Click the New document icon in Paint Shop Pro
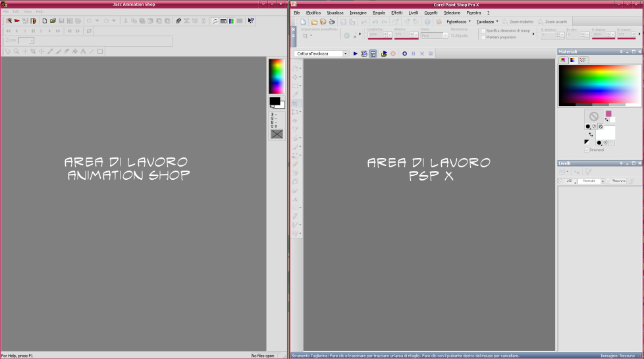Viewport: 644px width, 359px height. click(x=303, y=22)
